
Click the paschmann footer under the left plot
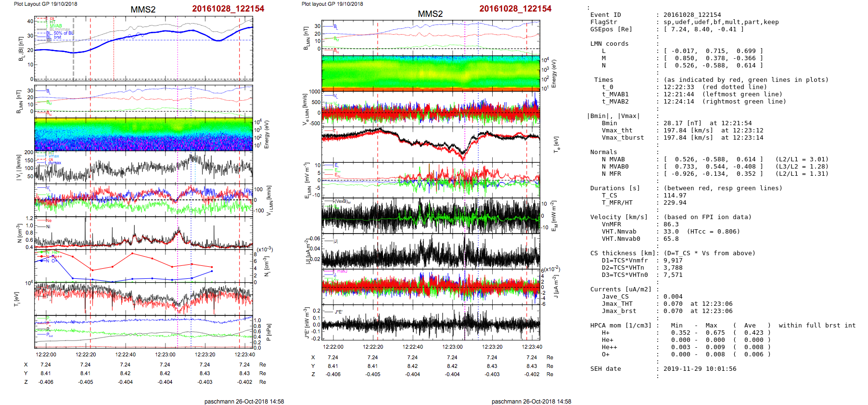(x=244, y=401)
